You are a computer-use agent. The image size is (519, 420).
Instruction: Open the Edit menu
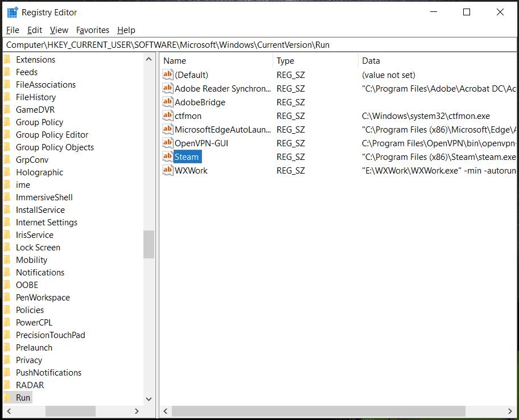coord(34,30)
